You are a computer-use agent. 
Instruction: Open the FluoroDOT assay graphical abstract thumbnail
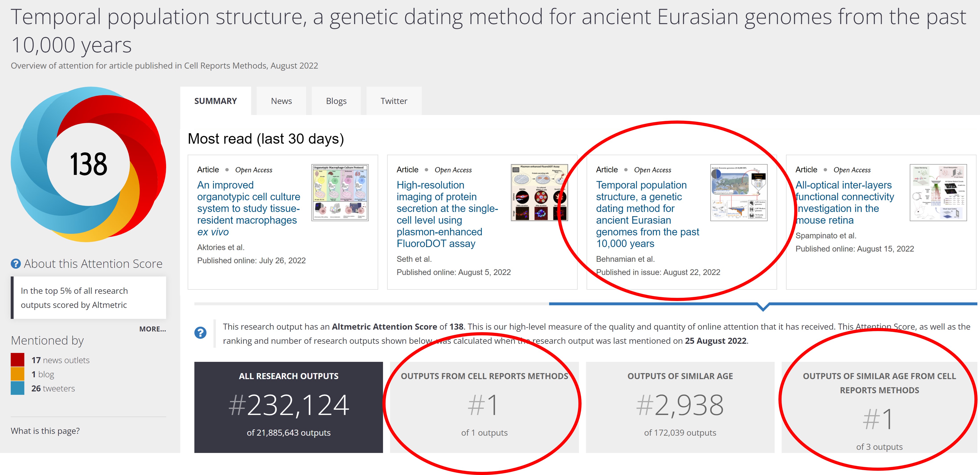[x=539, y=192]
